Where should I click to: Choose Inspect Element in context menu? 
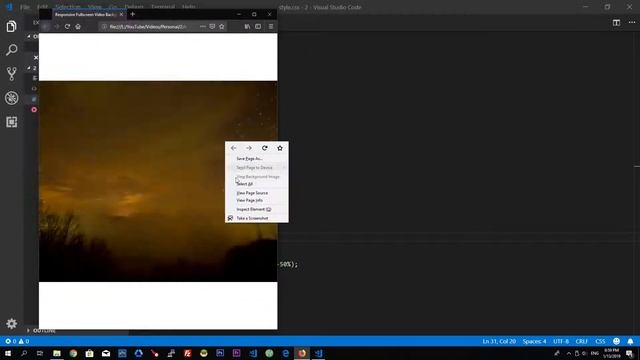point(256,209)
